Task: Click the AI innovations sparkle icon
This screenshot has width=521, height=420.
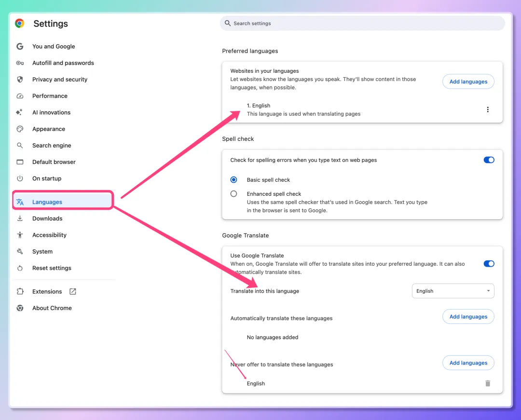Action: 20,112
